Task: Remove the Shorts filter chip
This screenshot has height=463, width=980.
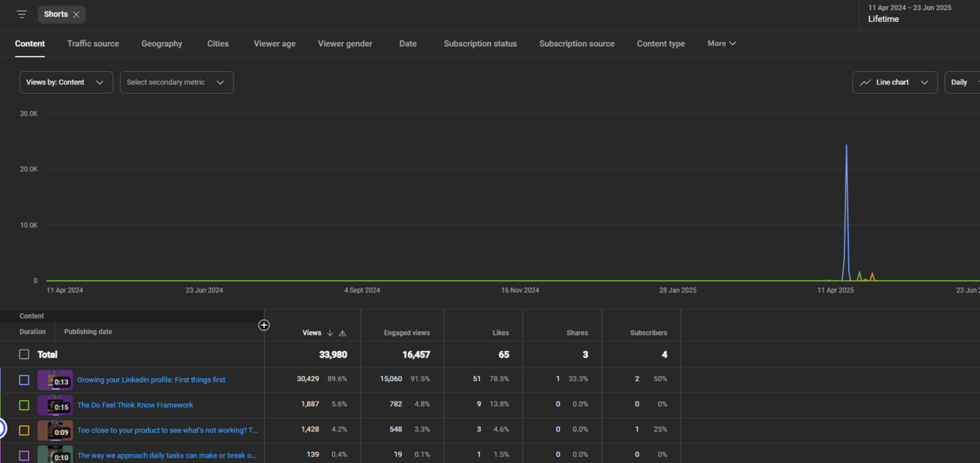Action: point(77,14)
